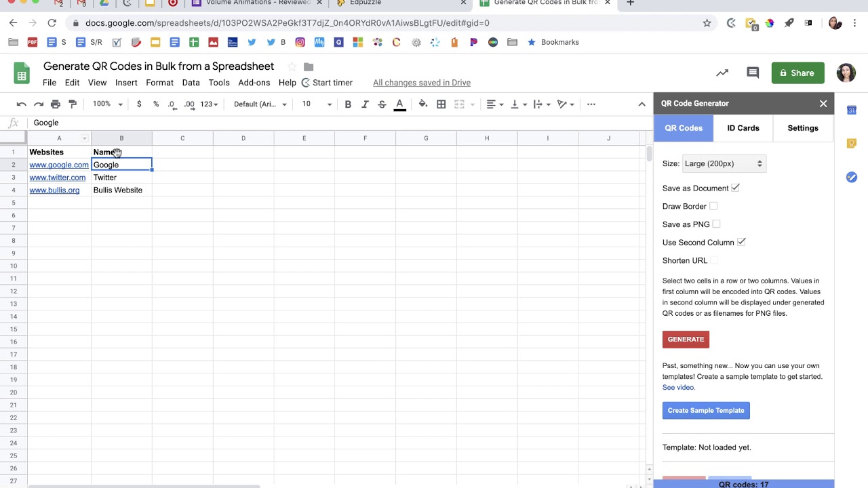Screen dimensions: 868x488
Task: Open the cell borders menu
Action: point(441,104)
